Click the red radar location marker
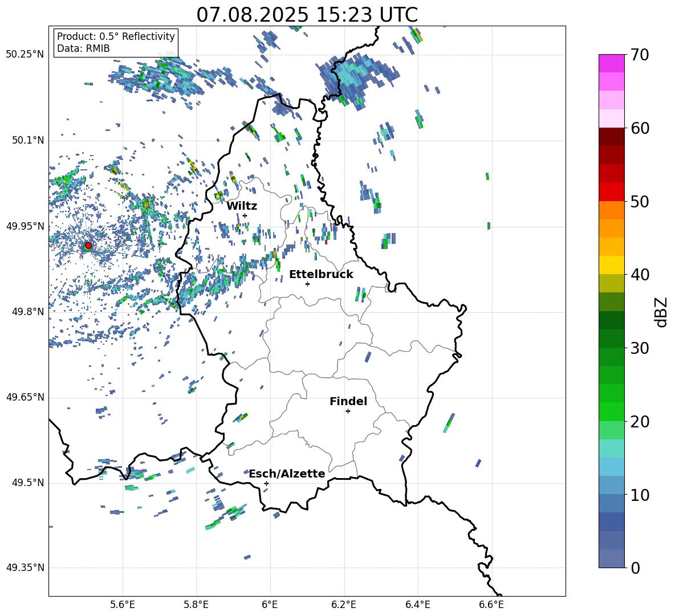The width and height of the screenshot is (675, 616). tap(88, 245)
